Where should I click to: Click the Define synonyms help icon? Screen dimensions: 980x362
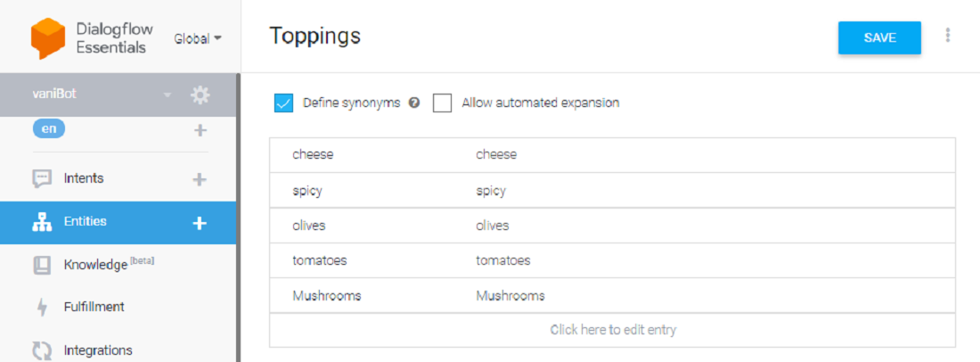tap(414, 103)
